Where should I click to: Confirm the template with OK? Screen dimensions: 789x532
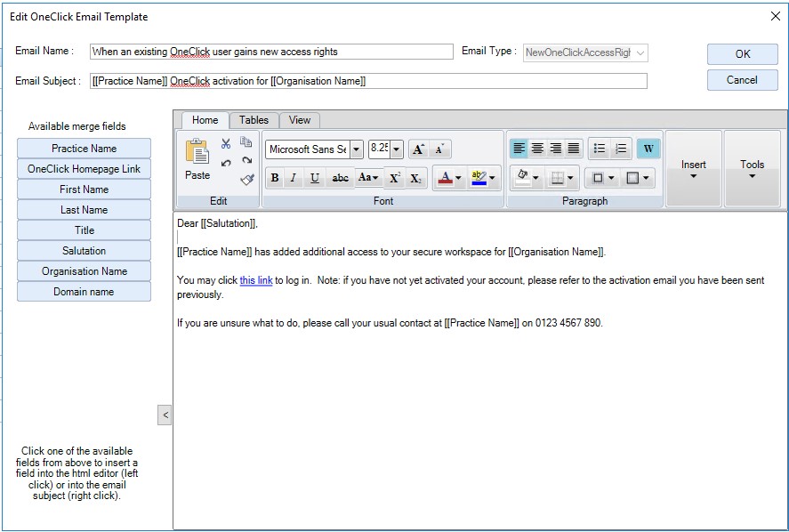click(x=742, y=54)
